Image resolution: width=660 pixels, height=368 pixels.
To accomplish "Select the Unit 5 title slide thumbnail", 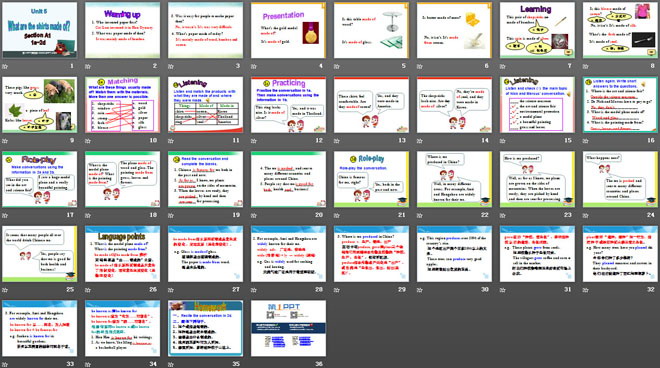I will point(40,30).
